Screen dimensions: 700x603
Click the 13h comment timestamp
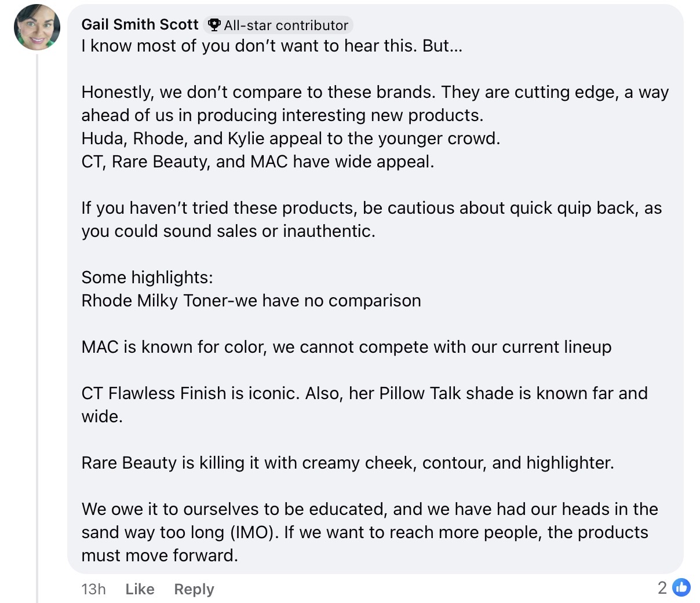(93, 589)
